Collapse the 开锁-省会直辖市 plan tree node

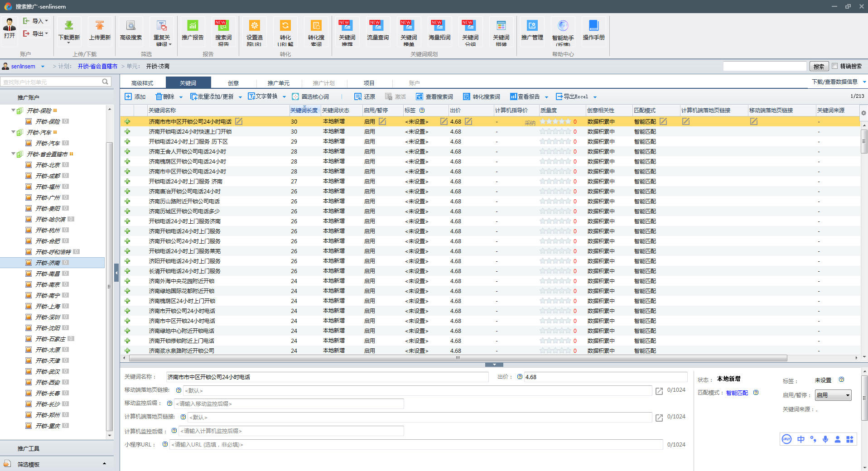(13, 154)
